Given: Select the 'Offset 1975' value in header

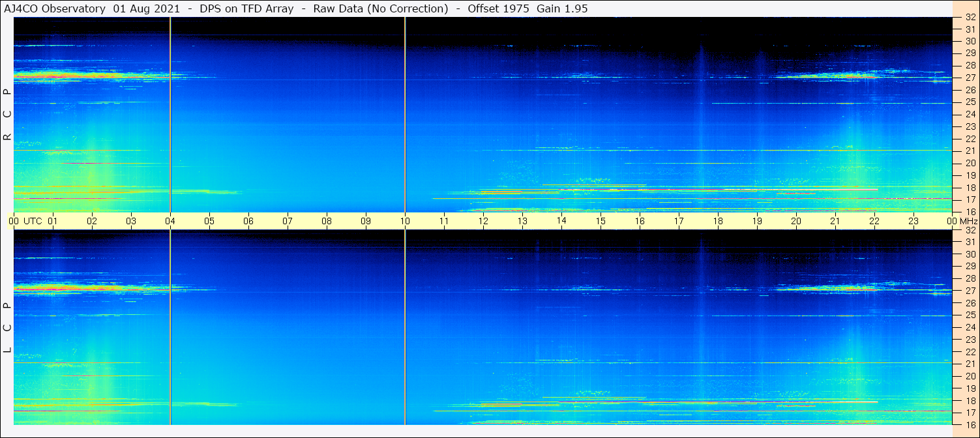Looking at the screenshot, I should (499, 8).
